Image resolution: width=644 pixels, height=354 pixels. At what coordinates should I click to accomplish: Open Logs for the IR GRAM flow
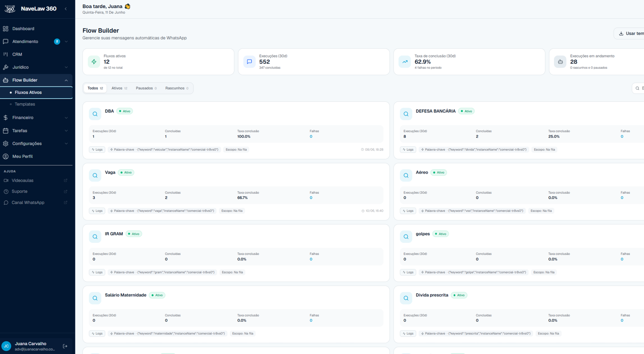coord(97,272)
